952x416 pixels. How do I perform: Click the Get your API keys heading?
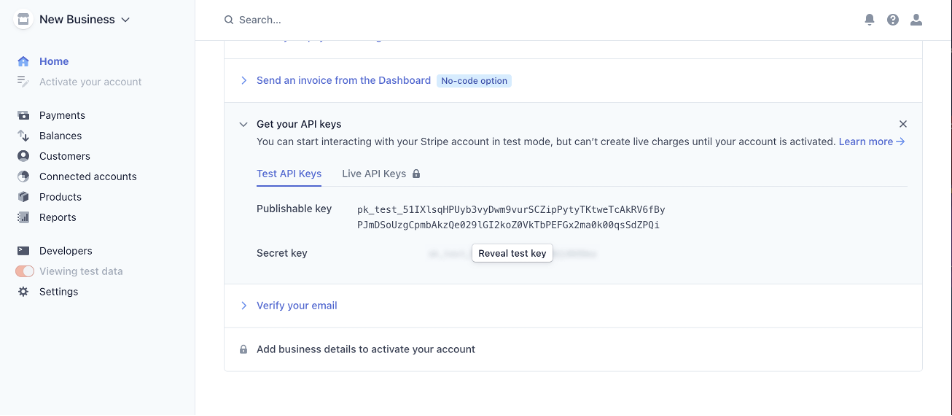299,124
